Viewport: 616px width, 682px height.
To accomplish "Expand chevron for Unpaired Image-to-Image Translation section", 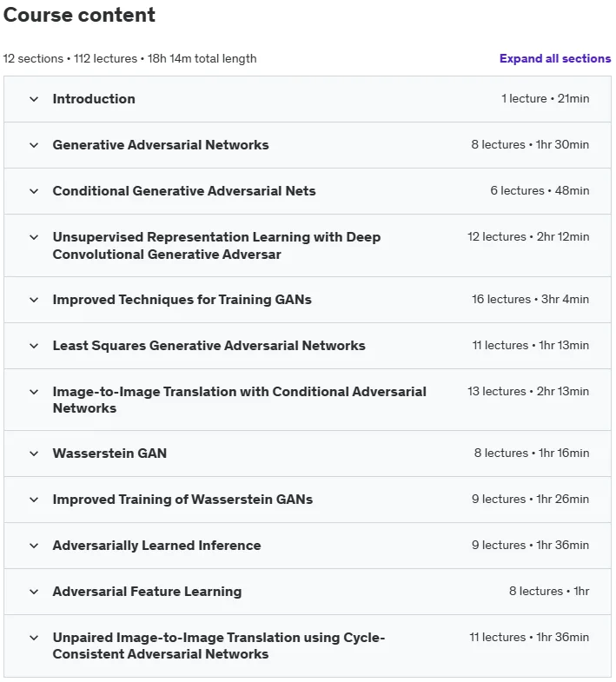I will pyautogui.click(x=34, y=639).
